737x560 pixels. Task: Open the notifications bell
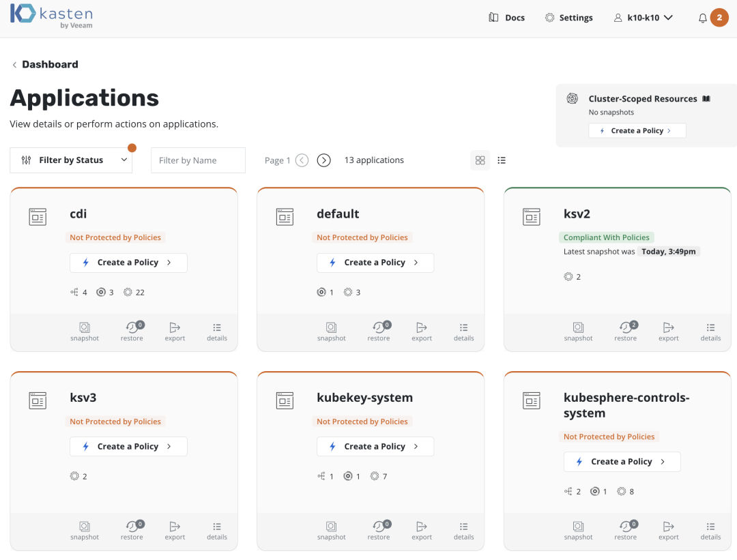(703, 18)
